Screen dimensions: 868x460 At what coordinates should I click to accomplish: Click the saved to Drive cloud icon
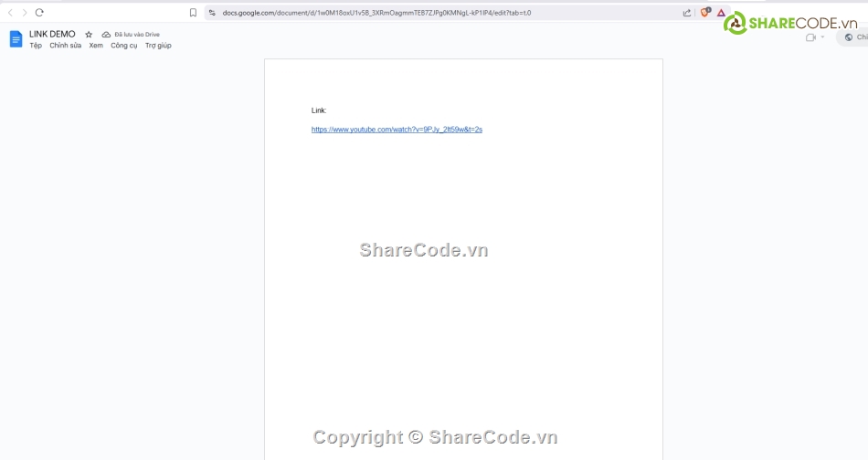(x=106, y=35)
